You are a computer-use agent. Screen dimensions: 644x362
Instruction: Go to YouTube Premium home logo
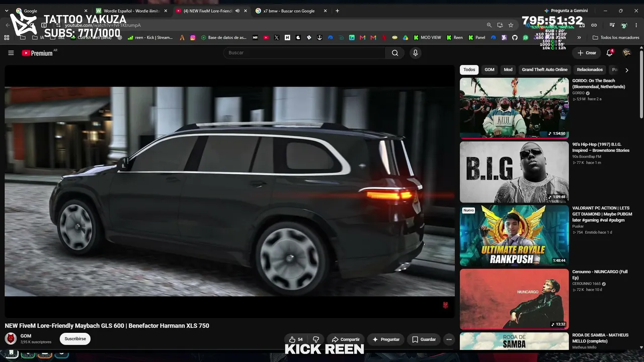pyautogui.click(x=37, y=53)
